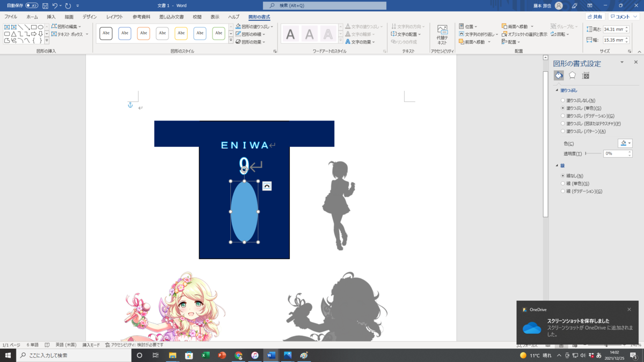The height and width of the screenshot is (362, 644).
Task: Open the size dialog launcher in サイズ group
Action: click(x=629, y=51)
